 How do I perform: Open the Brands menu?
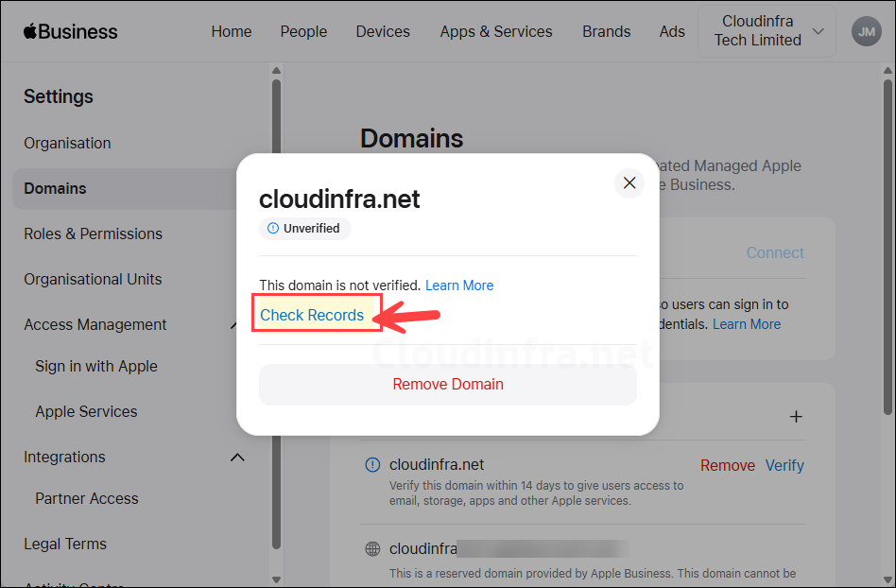[x=606, y=31]
